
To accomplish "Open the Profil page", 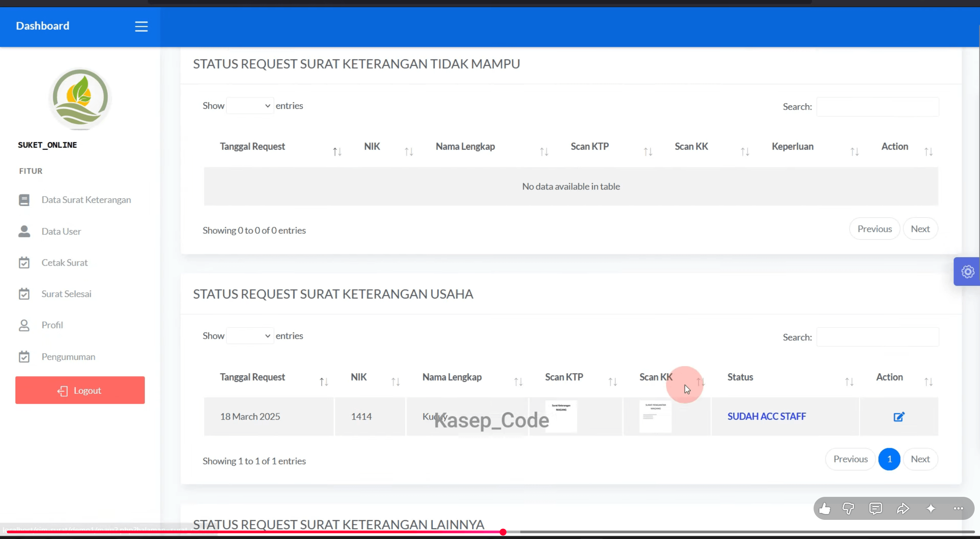I will point(52,325).
